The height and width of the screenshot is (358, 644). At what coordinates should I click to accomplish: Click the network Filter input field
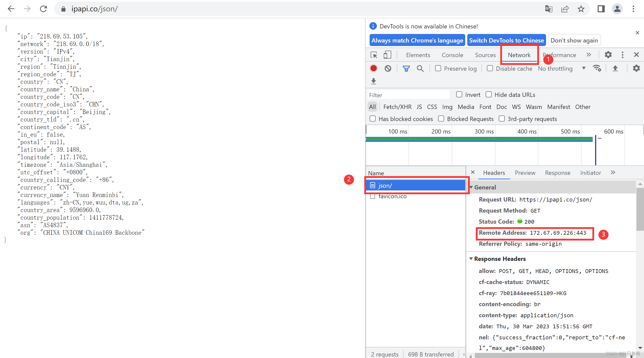click(x=408, y=95)
